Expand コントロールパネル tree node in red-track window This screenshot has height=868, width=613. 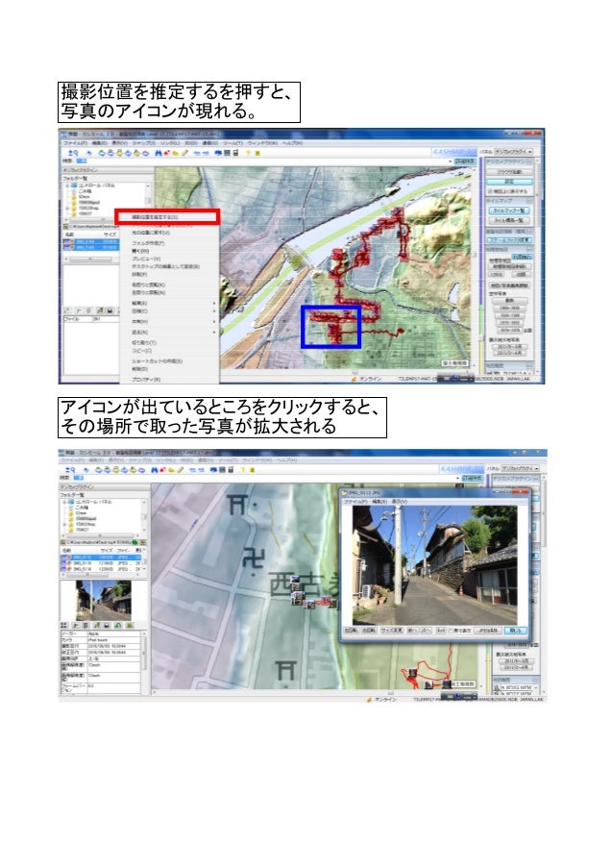[x=67, y=186]
